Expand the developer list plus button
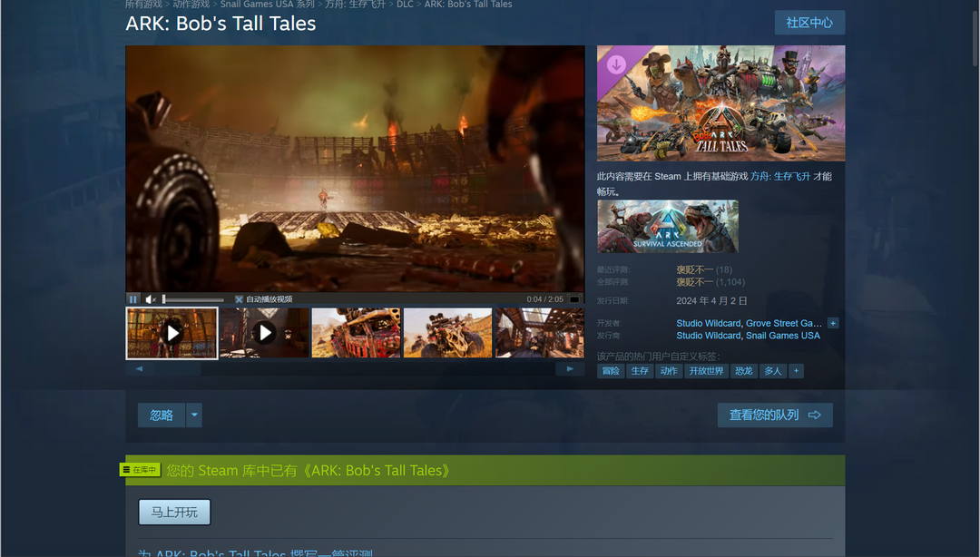 tap(833, 323)
